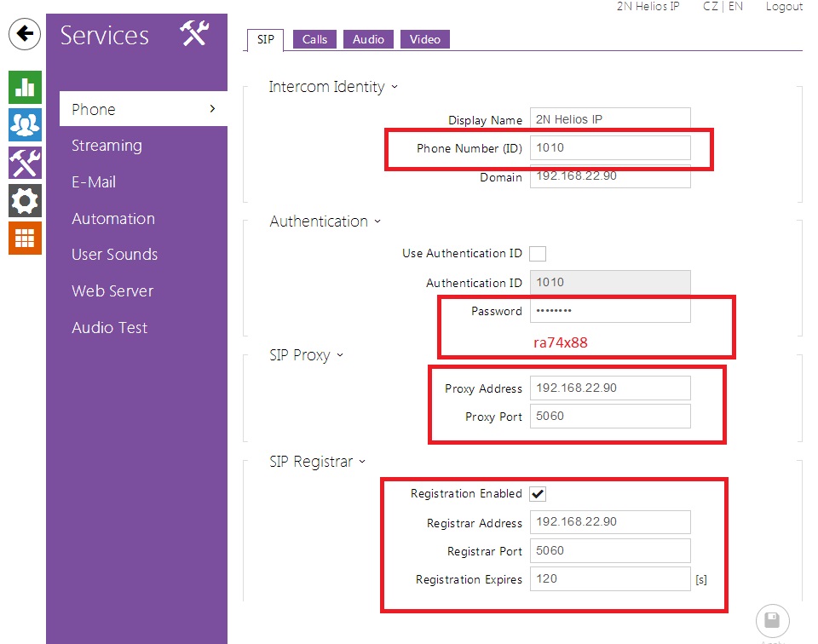
Task: Click the Services header tools icon
Action: pyautogui.click(x=194, y=34)
